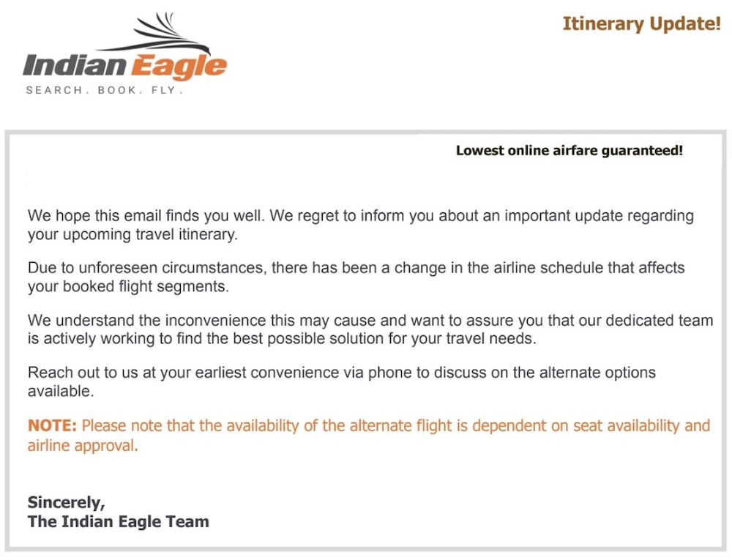732x560 pixels.
Task: Click the eagle wing graphic above logo
Action: (x=154, y=34)
